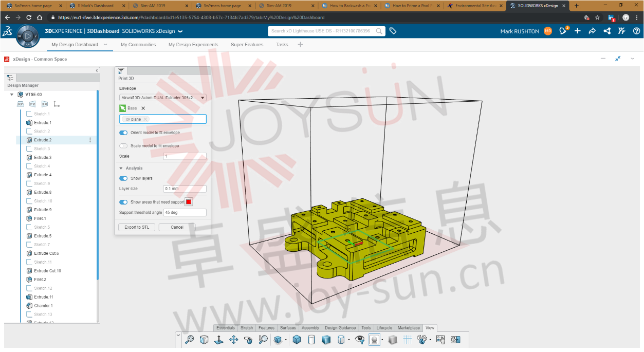Image resolution: width=644 pixels, height=352 pixels.
Task: Select the origin axis icon in Design Manager
Action: click(x=57, y=104)
